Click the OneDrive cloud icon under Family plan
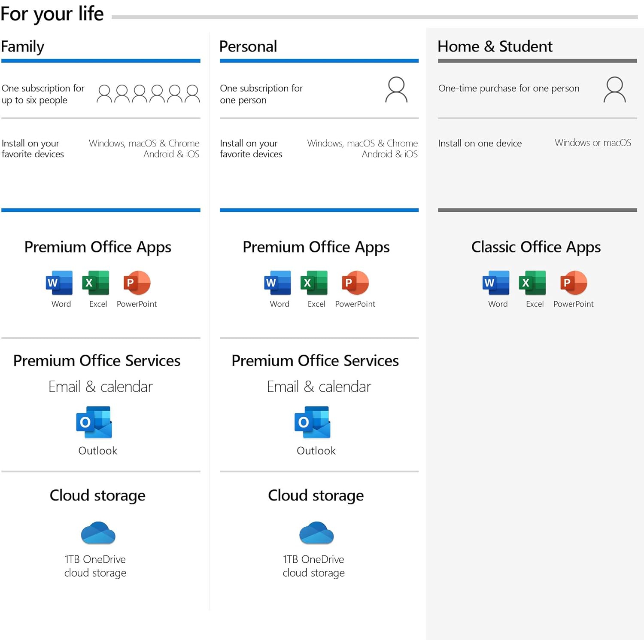 coord(98,533)
